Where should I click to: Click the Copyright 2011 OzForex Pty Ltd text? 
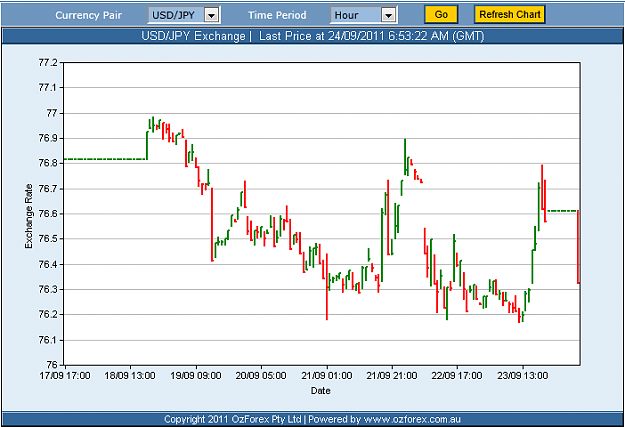(x=233, y=419)
